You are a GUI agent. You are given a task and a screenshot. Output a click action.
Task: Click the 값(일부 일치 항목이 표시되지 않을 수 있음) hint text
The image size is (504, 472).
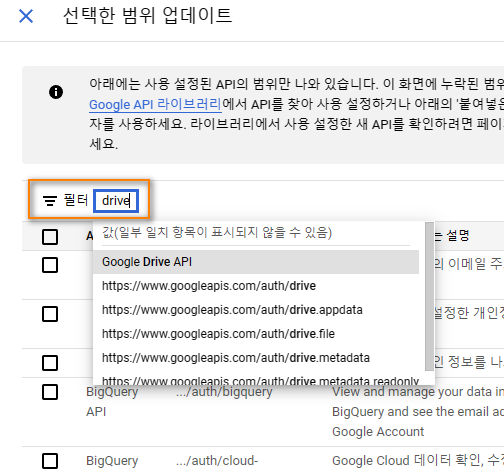tap(217, 233)
